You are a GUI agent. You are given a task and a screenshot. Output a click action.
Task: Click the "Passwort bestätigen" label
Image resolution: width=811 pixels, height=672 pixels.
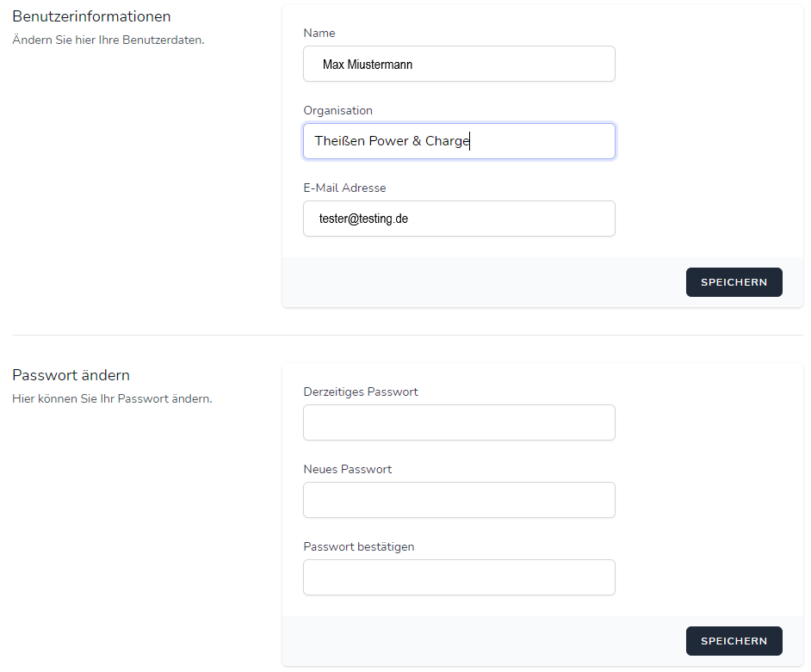358,546
